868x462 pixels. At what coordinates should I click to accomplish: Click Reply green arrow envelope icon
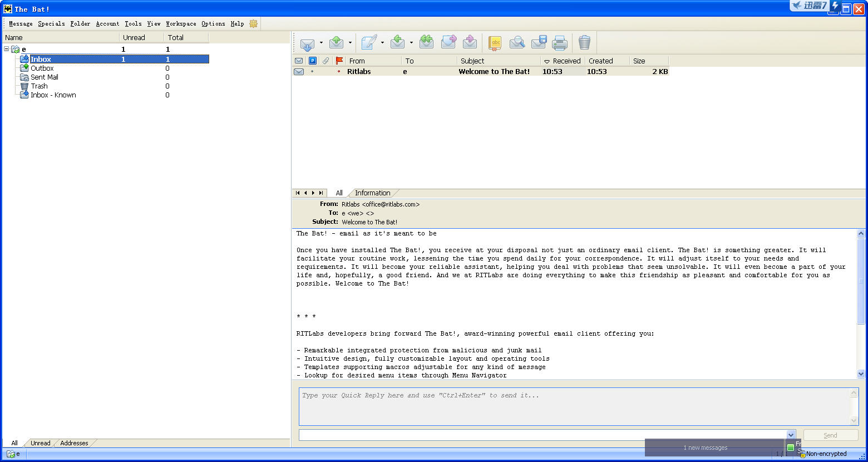point(398,43)
